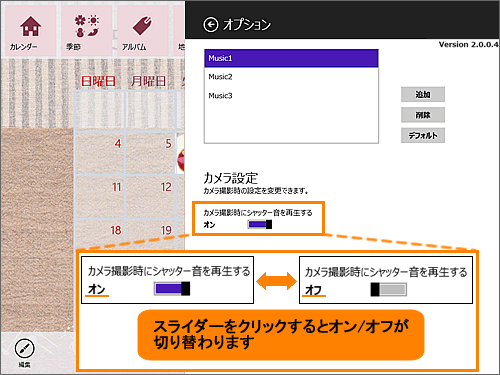Image resolution: width=500 pixels, height=375 pixels.
Task: Go back from the オプション panel
Action: 211,25
